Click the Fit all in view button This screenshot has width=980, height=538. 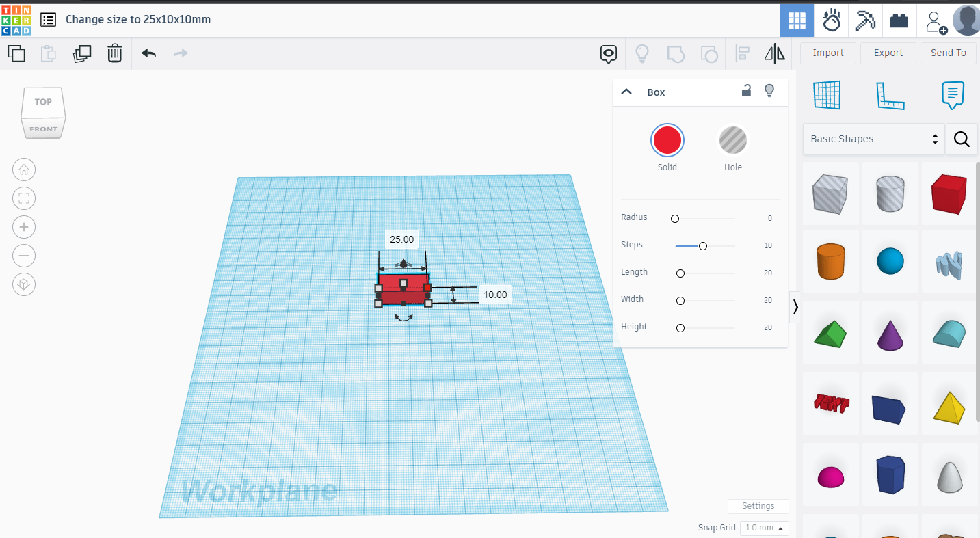point(24,198)
